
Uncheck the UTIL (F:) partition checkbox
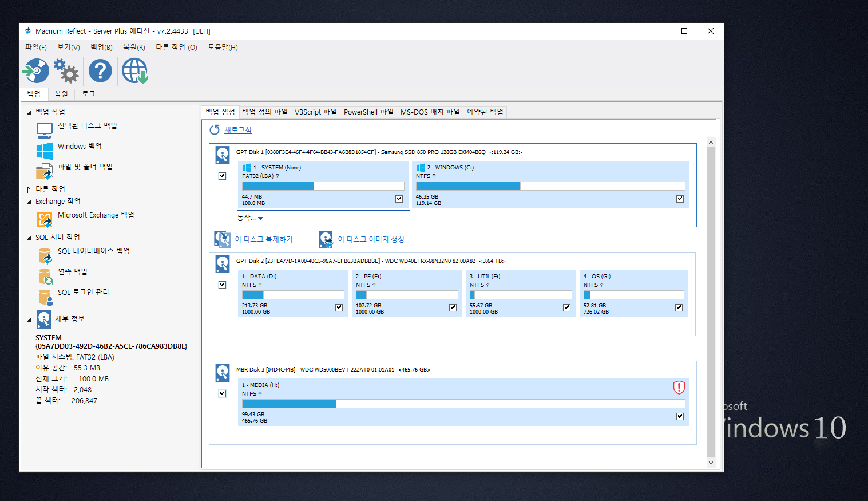tap(567, 307)
